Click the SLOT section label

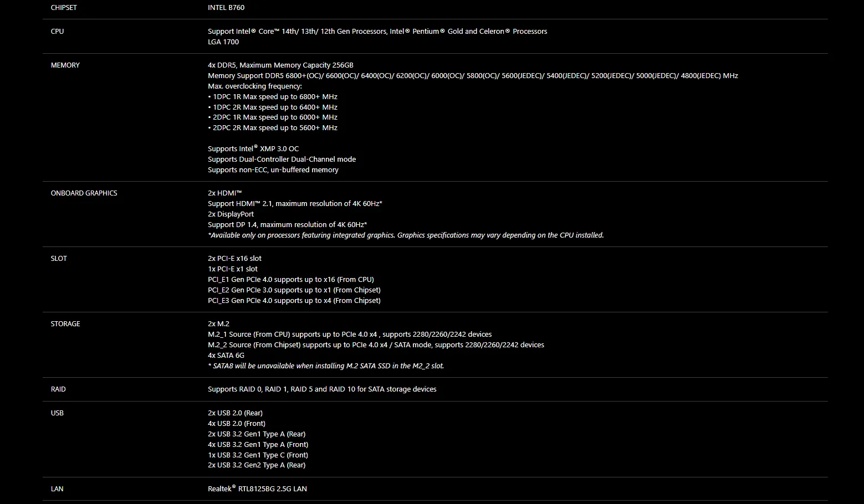(59, 259)
